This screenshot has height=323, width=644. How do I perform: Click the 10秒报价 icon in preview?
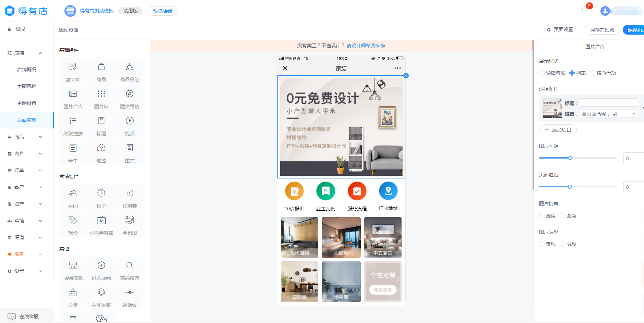[294, 191]
